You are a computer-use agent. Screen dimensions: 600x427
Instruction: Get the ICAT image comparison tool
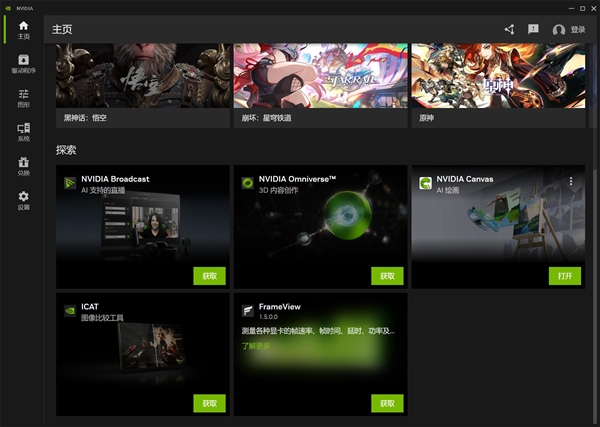tap(209, 403)
